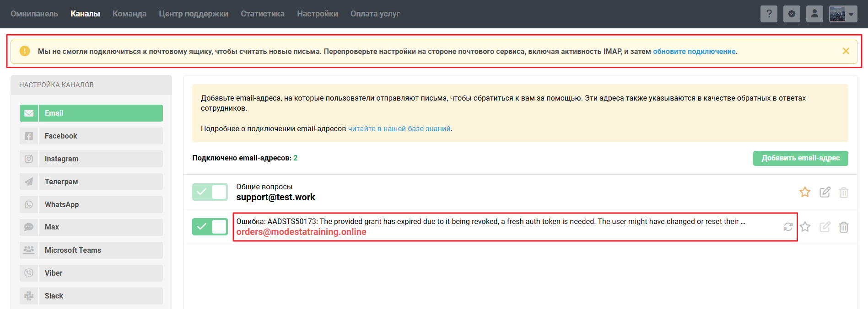Click the warning exclamation icon in banner
The width and height of the screenshot is (868, 309).
[x=25, y=51]
